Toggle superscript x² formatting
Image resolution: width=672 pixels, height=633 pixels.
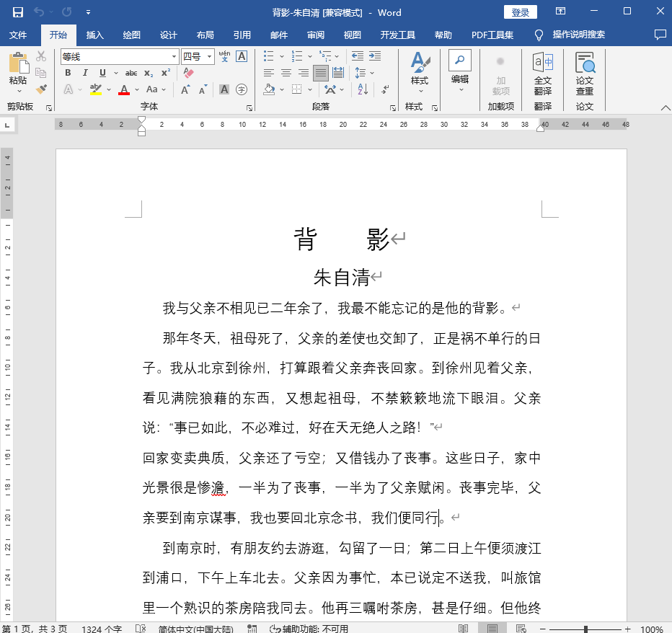pos(166,73)
